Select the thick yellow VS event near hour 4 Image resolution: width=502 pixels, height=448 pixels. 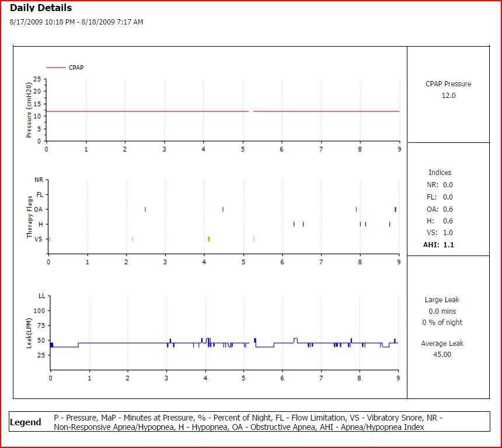208,239
